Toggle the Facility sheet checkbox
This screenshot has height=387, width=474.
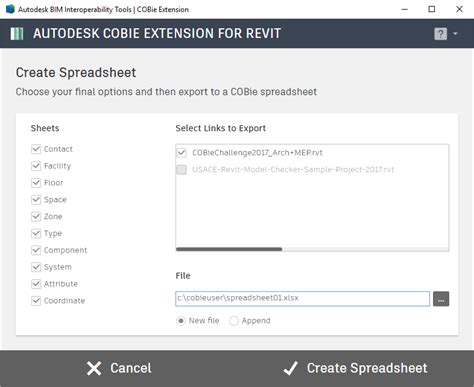[36, 166]
